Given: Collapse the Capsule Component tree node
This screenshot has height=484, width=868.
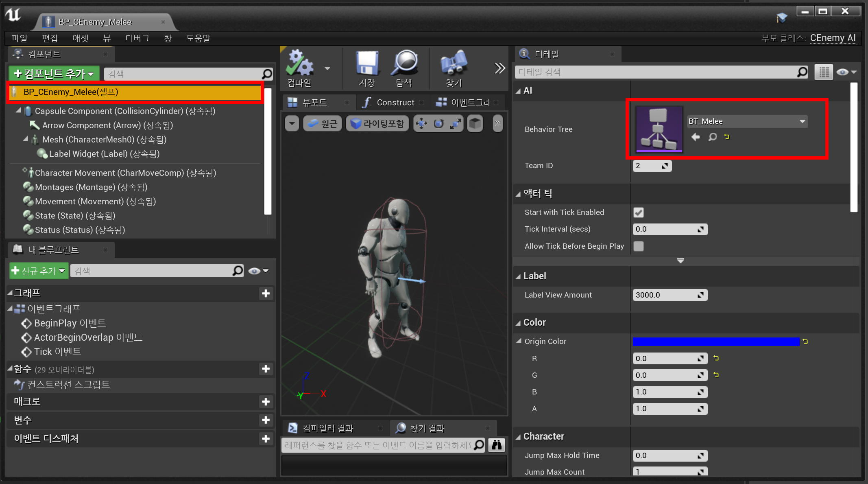Looking at the screenshot, I should pyautogui.click(x=18, y=111).
